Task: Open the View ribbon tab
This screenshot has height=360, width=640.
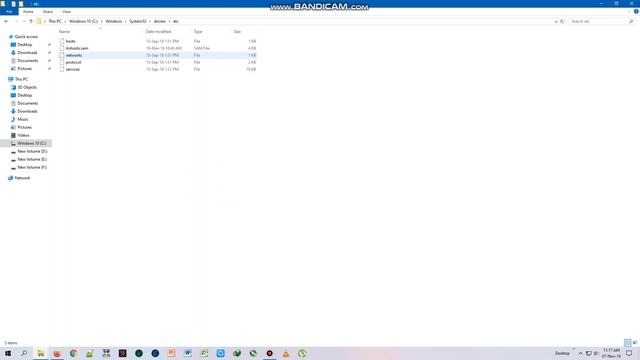Action: click(67, 12)
